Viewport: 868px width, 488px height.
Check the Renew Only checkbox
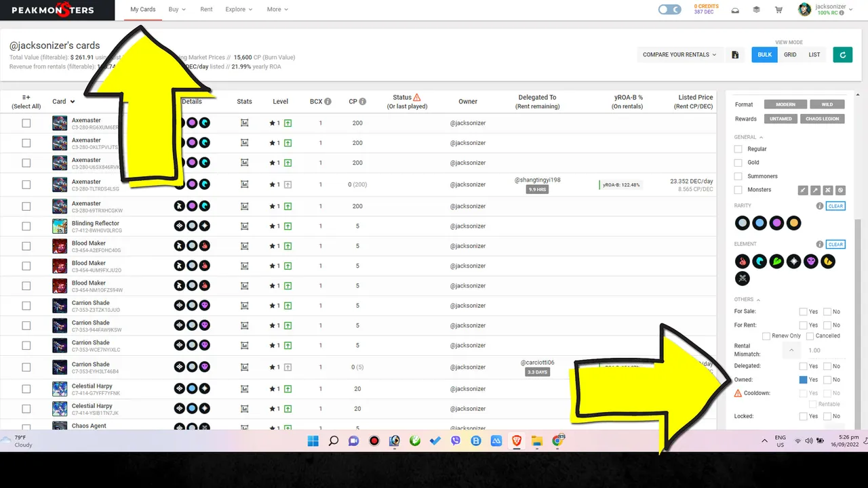766,336
